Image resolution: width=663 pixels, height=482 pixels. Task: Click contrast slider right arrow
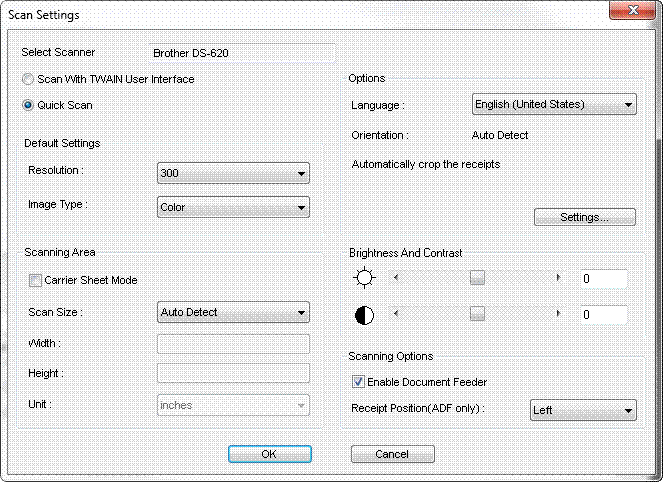click(x=558, y=314)
